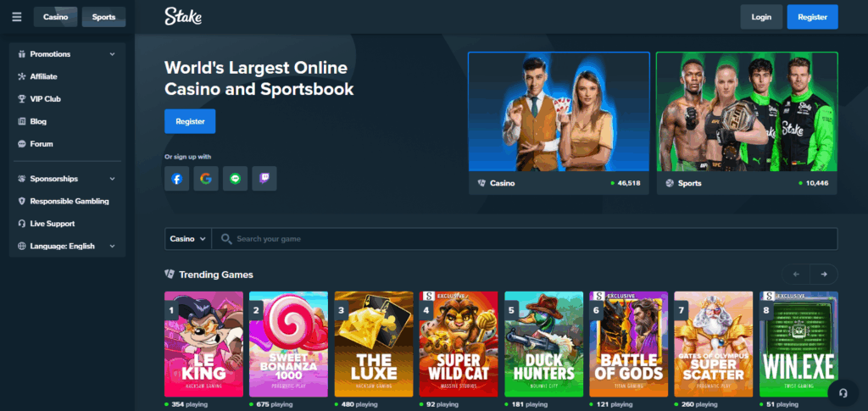Viewport: 868px width, 411px height.
Task: Click the Sponsorships sidebar icon
Action: (22, 179)
